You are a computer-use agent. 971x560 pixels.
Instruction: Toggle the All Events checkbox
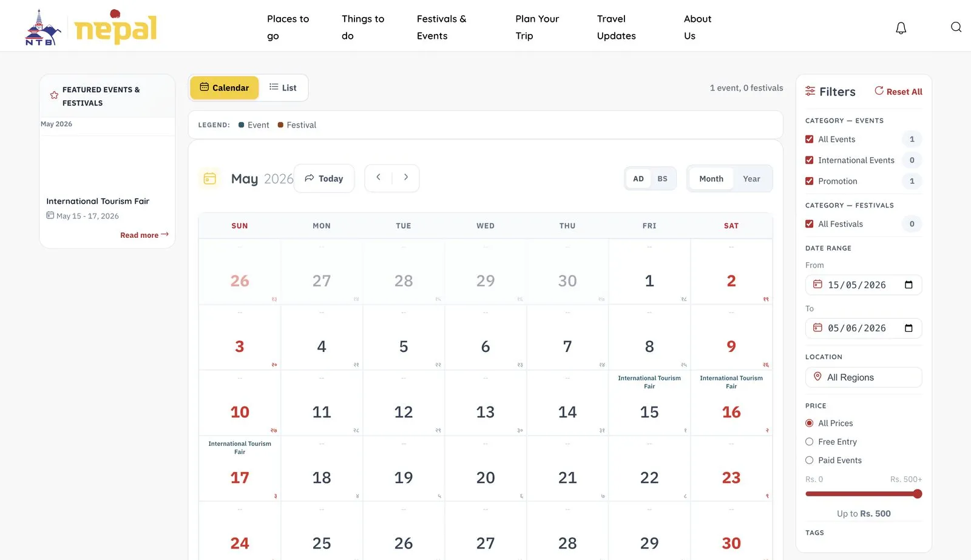click(x=809, y=139)
